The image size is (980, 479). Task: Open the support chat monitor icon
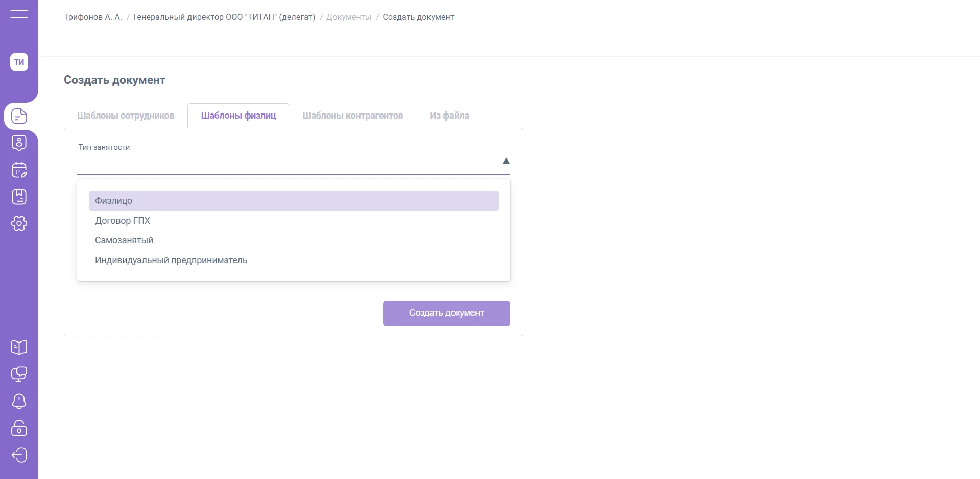19,374
